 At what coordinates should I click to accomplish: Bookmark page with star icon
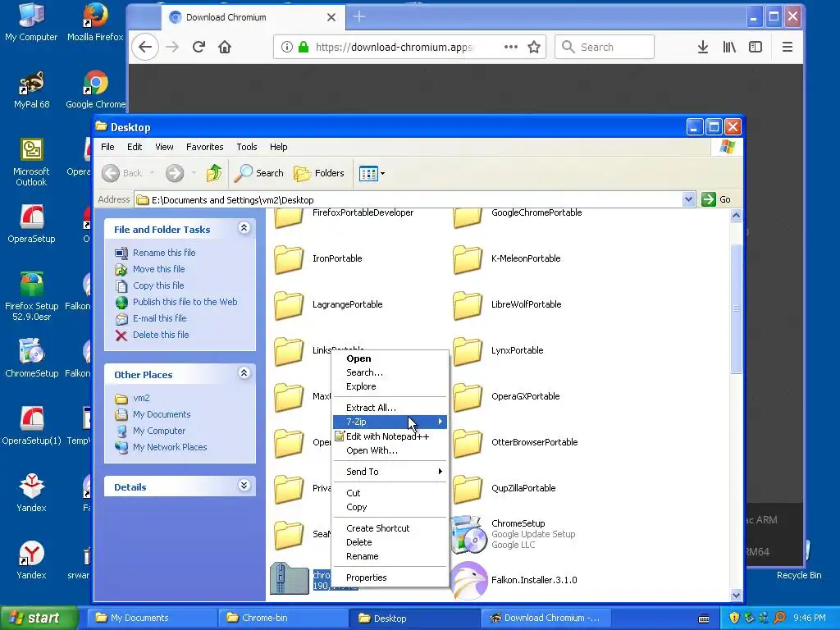click(533, 47)
